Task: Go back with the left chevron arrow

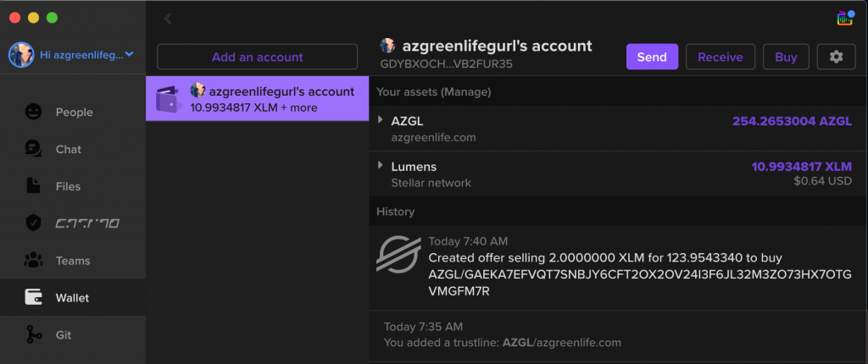Action: (167, 19)
